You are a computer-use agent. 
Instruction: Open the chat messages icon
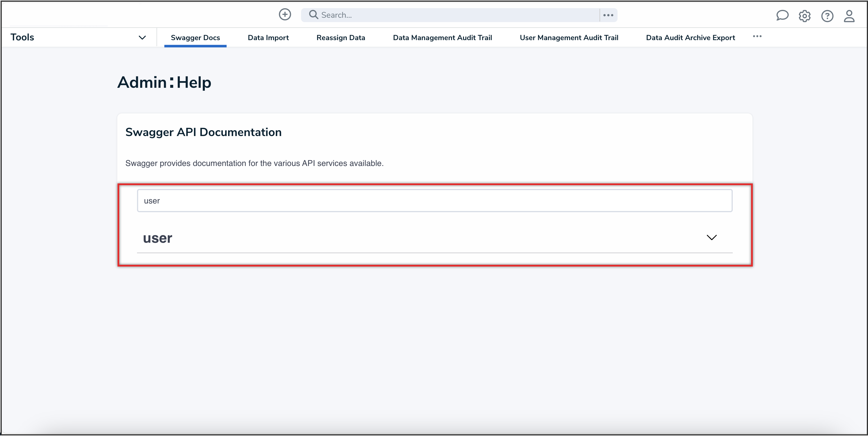point(782,15)
